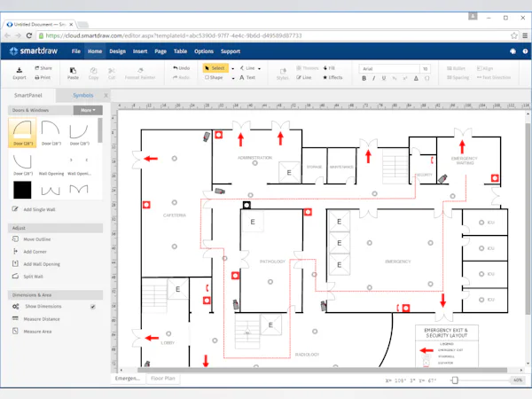Image resolution: width=532 pixels, height=399 pixels.
Task: Click the Share button
Action: point(43,68)
